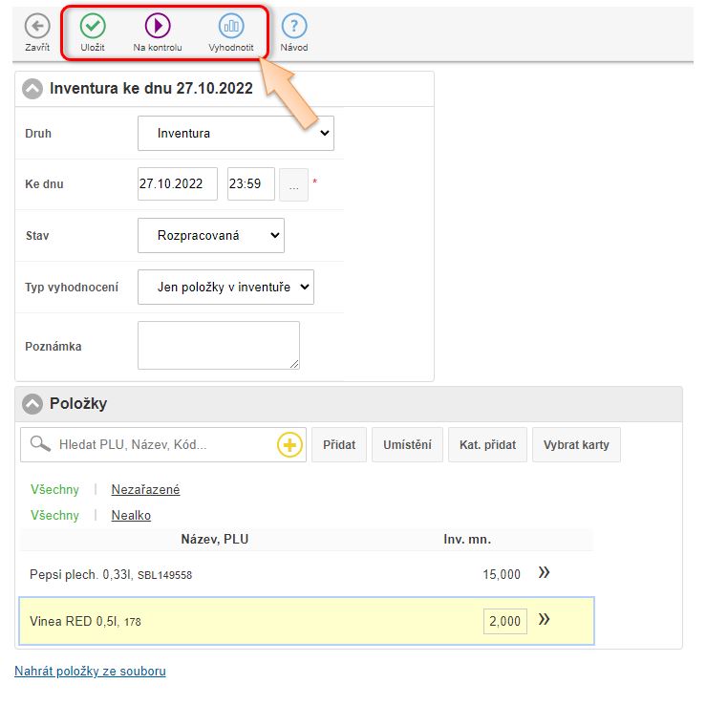Collapse the Inventura ke dnu section
This screenshot has height=705, width=728.
[33, 89]
